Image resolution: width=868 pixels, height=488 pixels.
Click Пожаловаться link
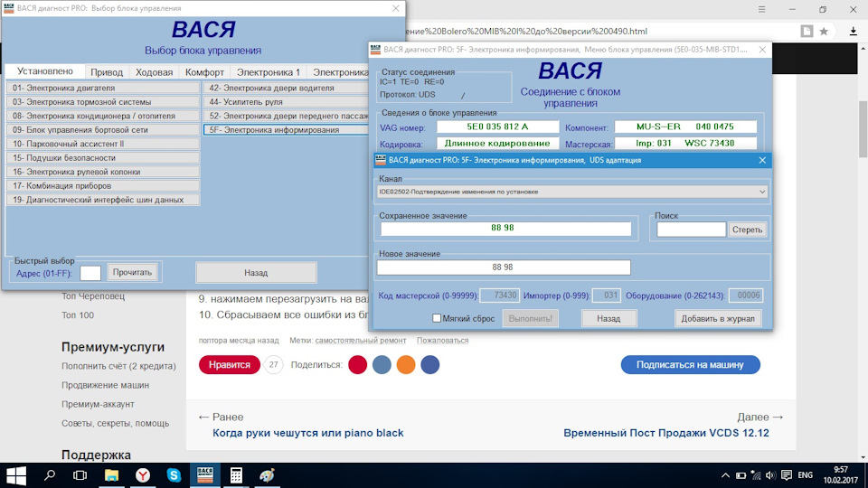(442, 341)
